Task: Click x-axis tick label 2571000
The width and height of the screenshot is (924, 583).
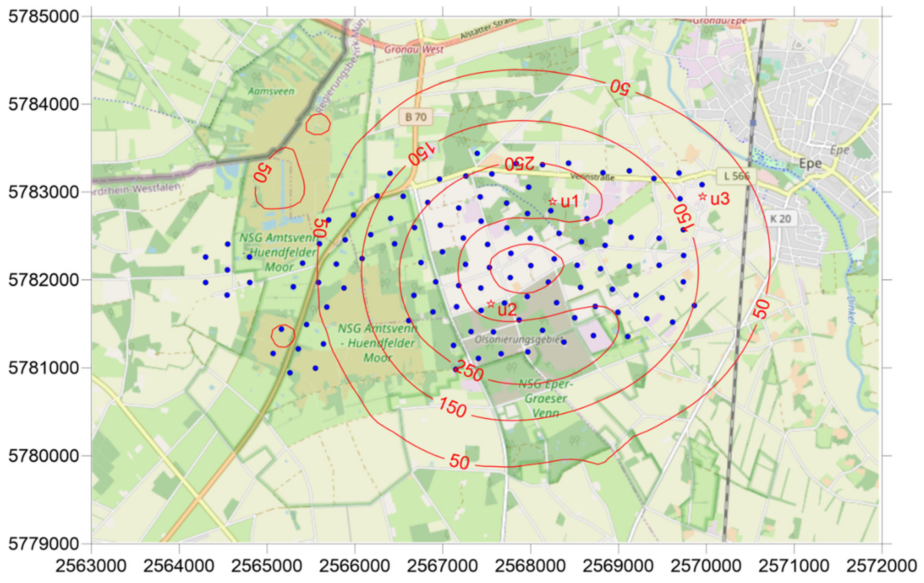Action: tap(794, 566)
